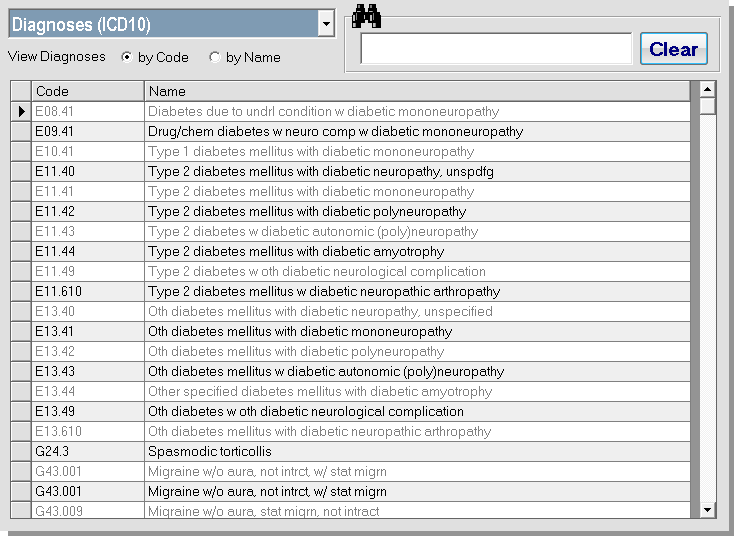This screenshot has height=536, width=734.
Task: Click the row selector arrow for E08.41
Action: [21, 111]
